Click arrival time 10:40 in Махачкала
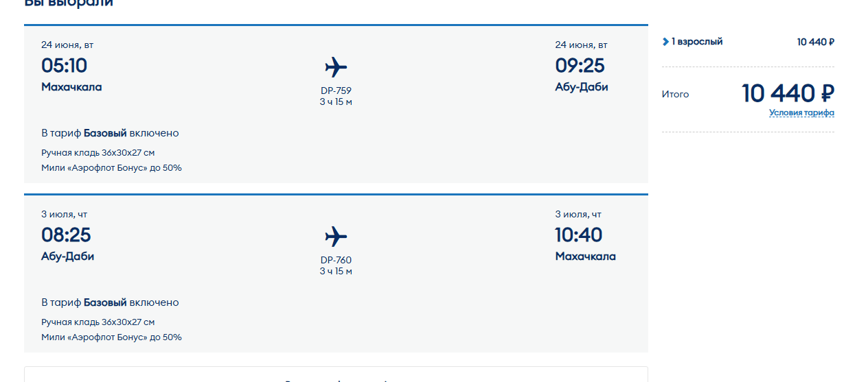Viewport: 868px width, 382px height. 579,235
